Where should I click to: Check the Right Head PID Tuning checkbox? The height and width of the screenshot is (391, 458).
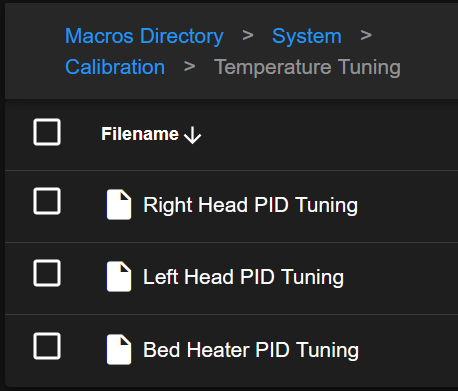click(47, 201)
